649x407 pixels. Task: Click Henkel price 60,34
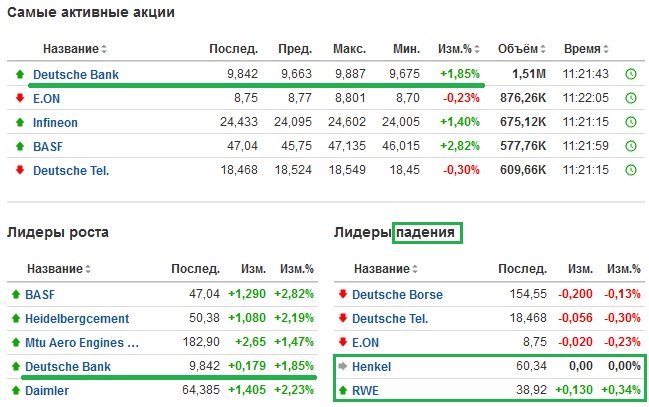click(531, 366)
